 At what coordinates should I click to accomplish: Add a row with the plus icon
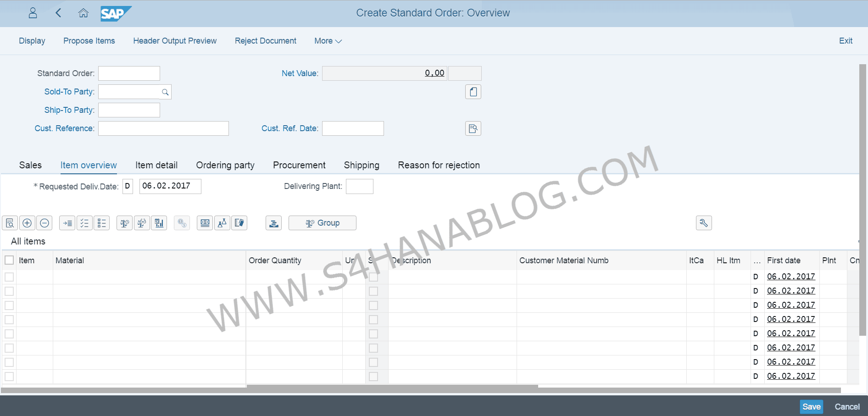pyautogui.click(x=27, y=223)
